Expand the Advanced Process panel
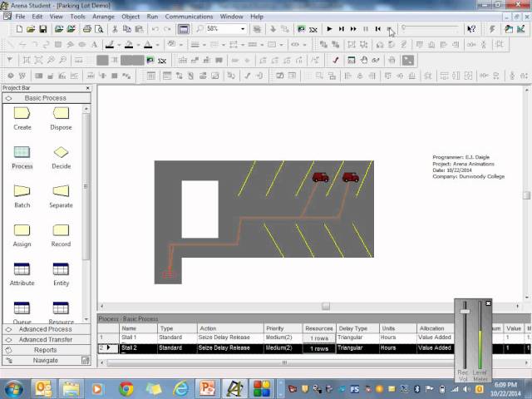532x399 pixels. pyautogui.click(x=47, y=329)
